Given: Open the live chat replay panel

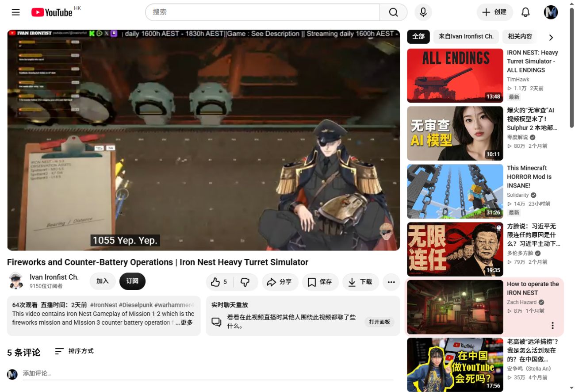Looking at the screenshot, I should click(x=379, y=322).
